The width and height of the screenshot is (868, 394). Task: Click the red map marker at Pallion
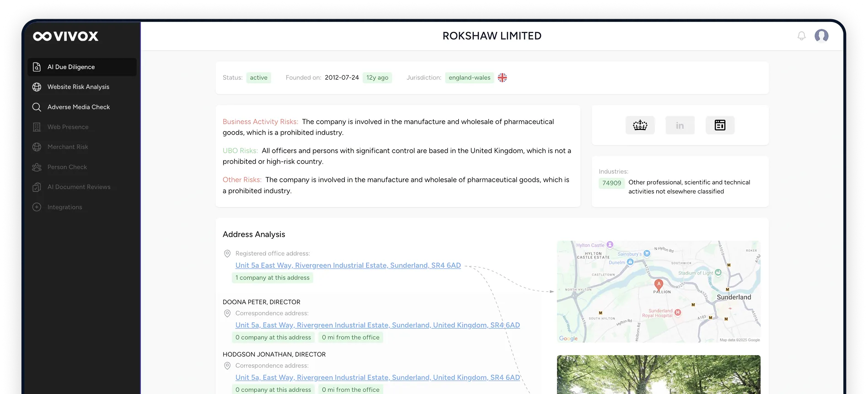coord(659,285)
